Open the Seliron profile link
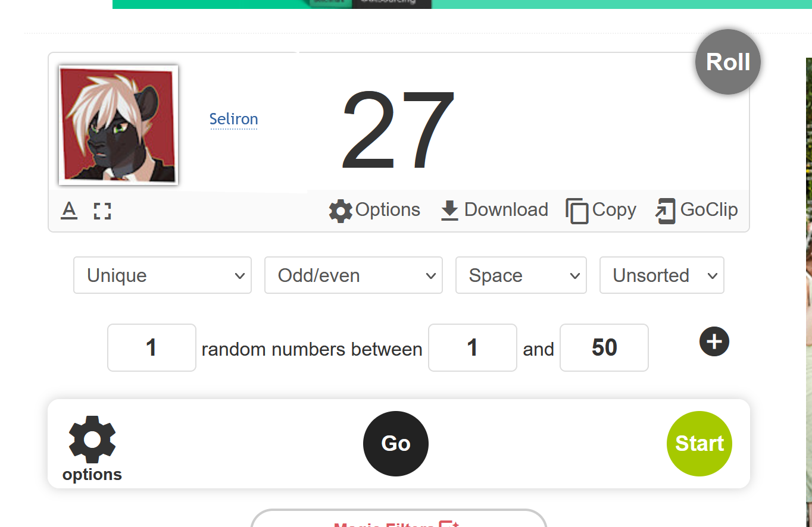Viewport: 812px width, 527px height. tap(234, 119)
